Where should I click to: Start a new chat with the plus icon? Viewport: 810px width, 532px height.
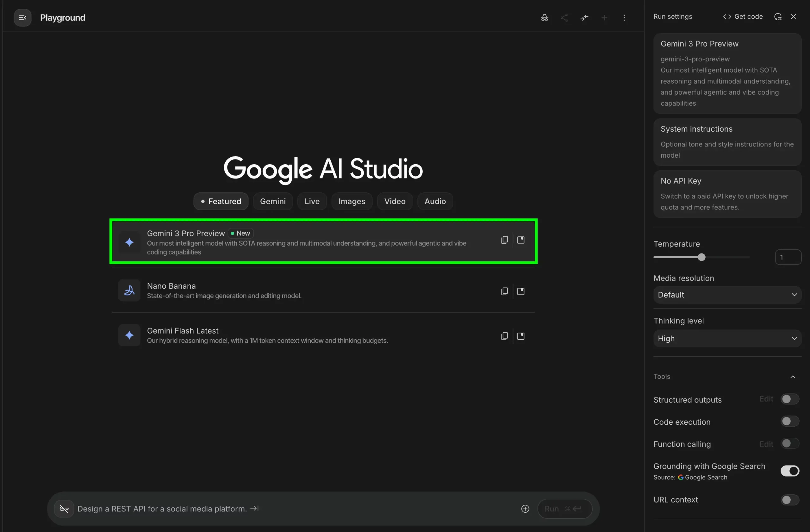point(604,17)
